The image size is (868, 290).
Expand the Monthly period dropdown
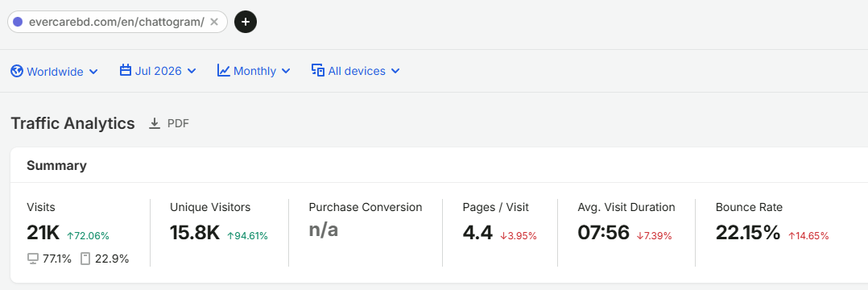[x=254, y=71]
